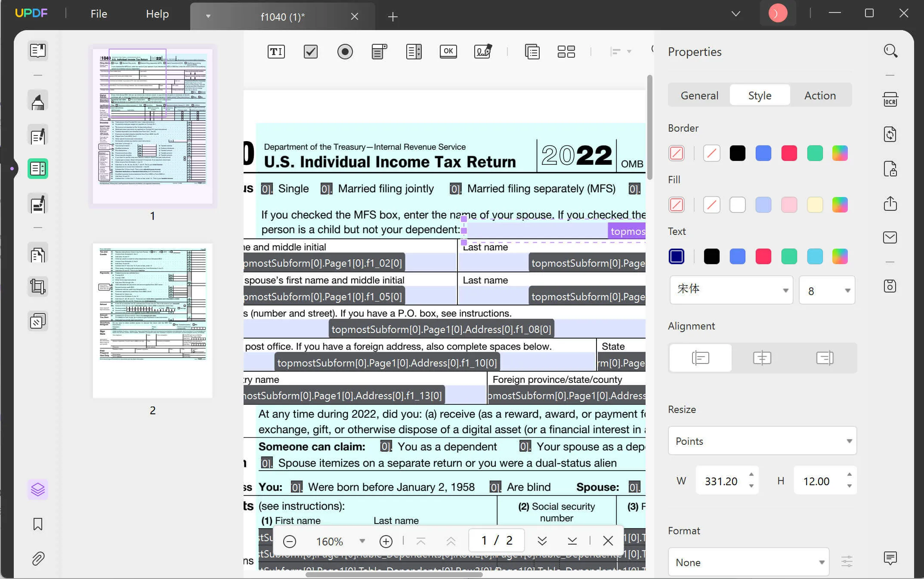Click the left-align text alignment button

point(701,358)
